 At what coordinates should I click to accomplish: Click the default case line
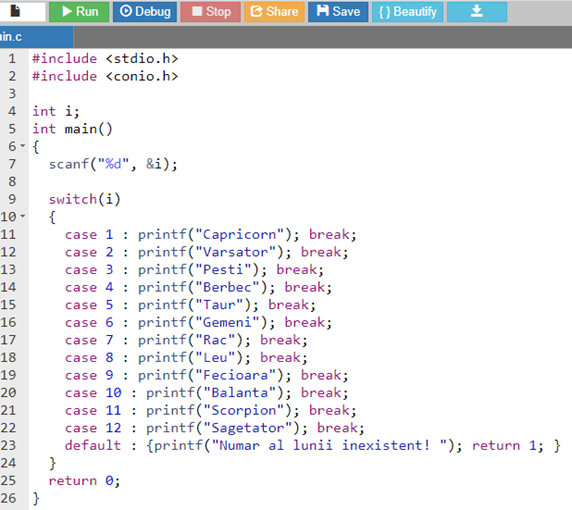(312, 445)
